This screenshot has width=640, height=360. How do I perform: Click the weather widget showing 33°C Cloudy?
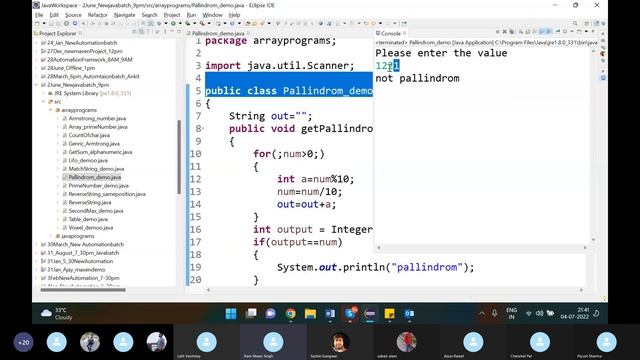(56, 313)
